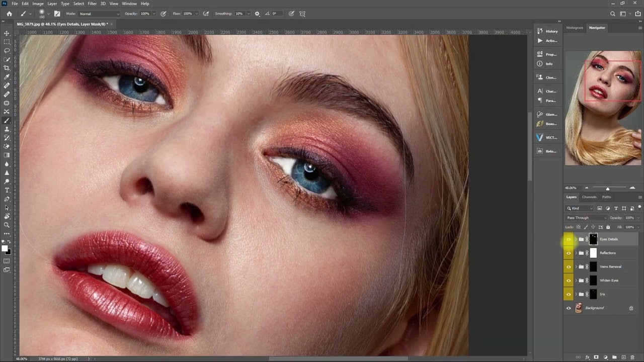Hide the Background layer

tap(569, 308)
